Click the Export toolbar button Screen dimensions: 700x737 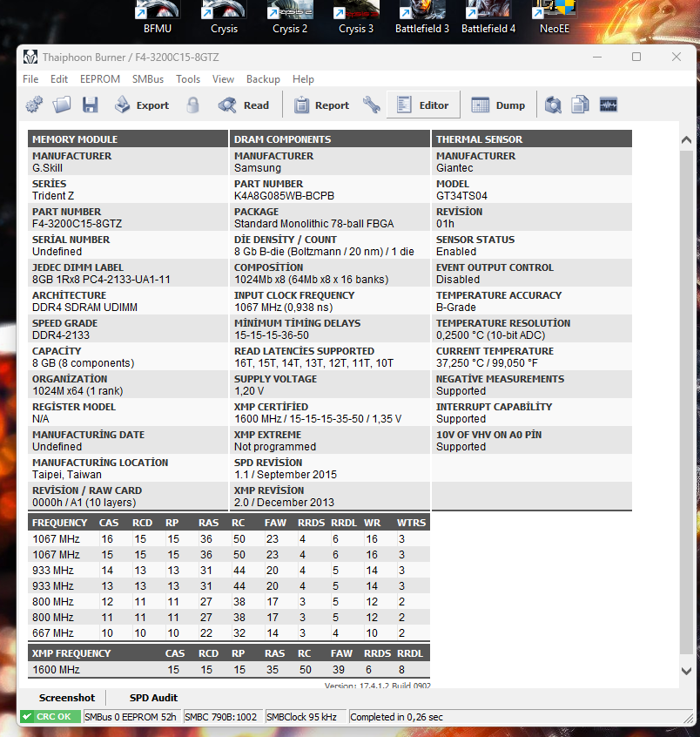(141, 105)
